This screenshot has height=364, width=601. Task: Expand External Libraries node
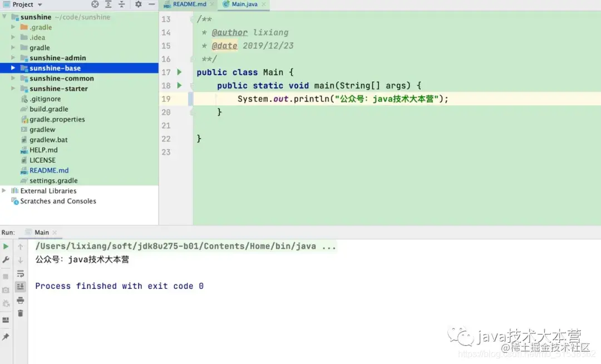point(4,190)
